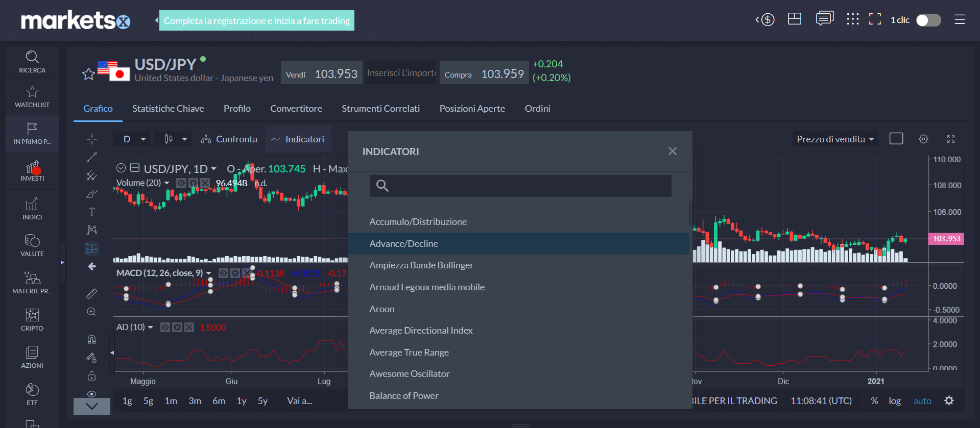
Task: Switch to the Ordini tab
Action: tap(537, 108)
